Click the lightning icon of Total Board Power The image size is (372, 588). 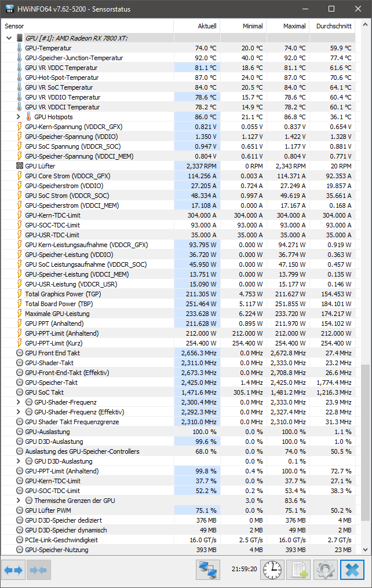pyautogui.click(x=20, y=304)
